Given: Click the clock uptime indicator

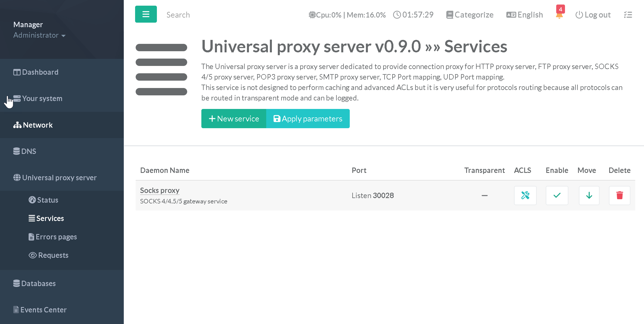Looking at the screenshot, I should 413,15.
